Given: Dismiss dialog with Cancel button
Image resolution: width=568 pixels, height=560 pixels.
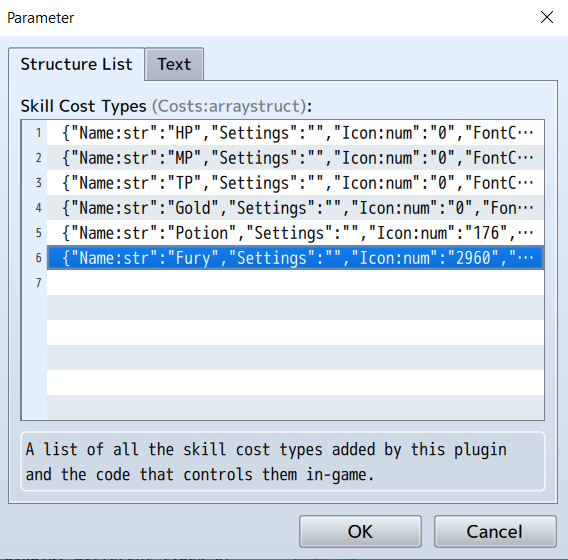Looking at the screenshot, I should point(495,531).
